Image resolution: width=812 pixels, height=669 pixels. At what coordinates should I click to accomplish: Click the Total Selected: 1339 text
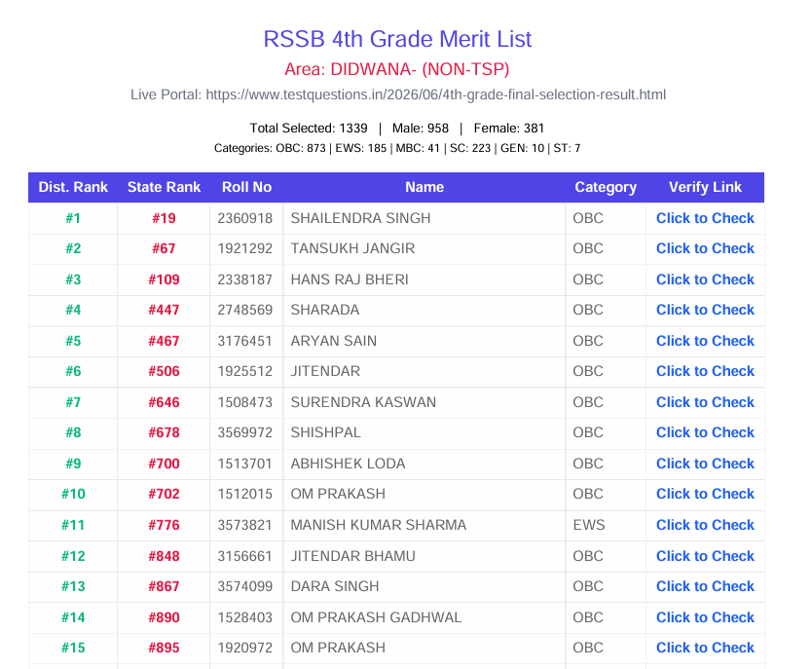[309, 128]
